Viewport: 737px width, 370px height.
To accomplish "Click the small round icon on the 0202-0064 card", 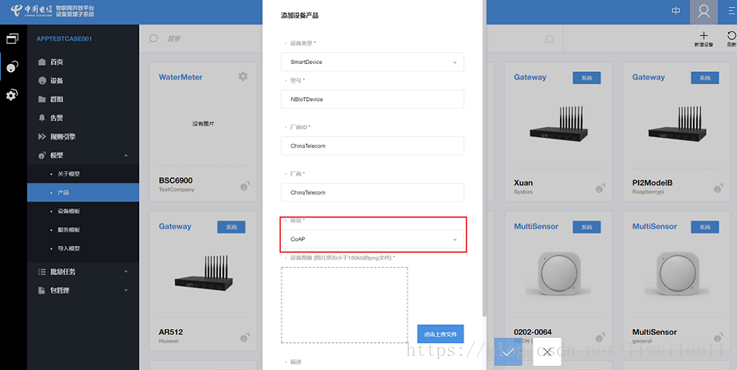I will click(600, 338).
